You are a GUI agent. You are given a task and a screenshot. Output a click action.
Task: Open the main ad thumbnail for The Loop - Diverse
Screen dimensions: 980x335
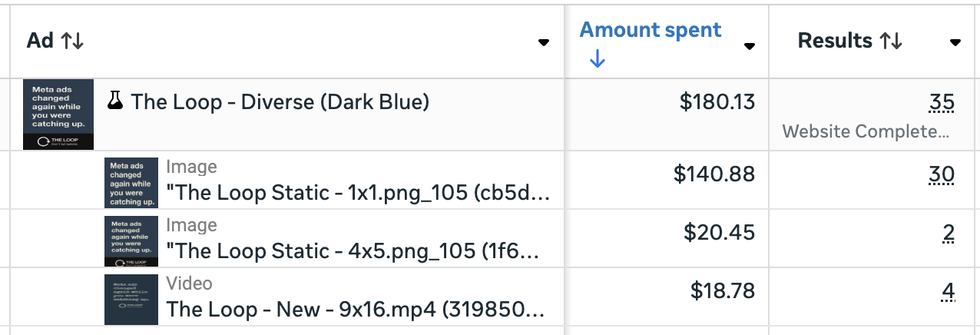(x=58, y=114)
